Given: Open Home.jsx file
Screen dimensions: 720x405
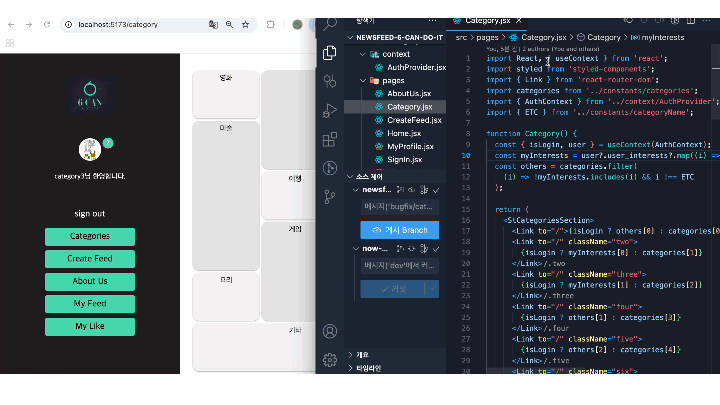Looking at the screenshot, I should (x=404, y=134).
